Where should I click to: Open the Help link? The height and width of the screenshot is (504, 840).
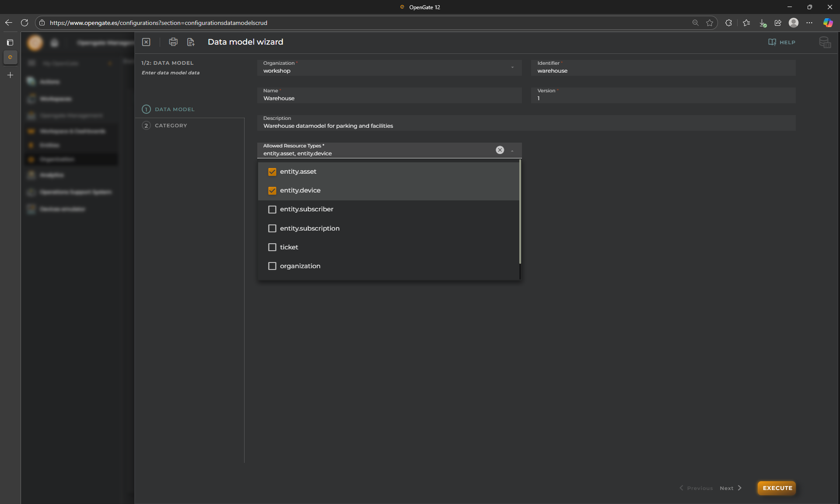[782, 42]
